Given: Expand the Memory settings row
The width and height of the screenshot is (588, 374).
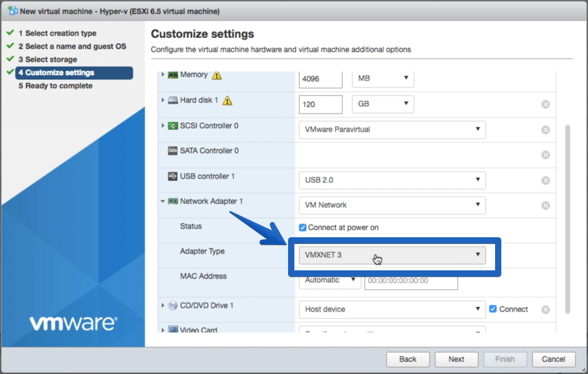Looking at the screenshot, I should click(163, 74).
